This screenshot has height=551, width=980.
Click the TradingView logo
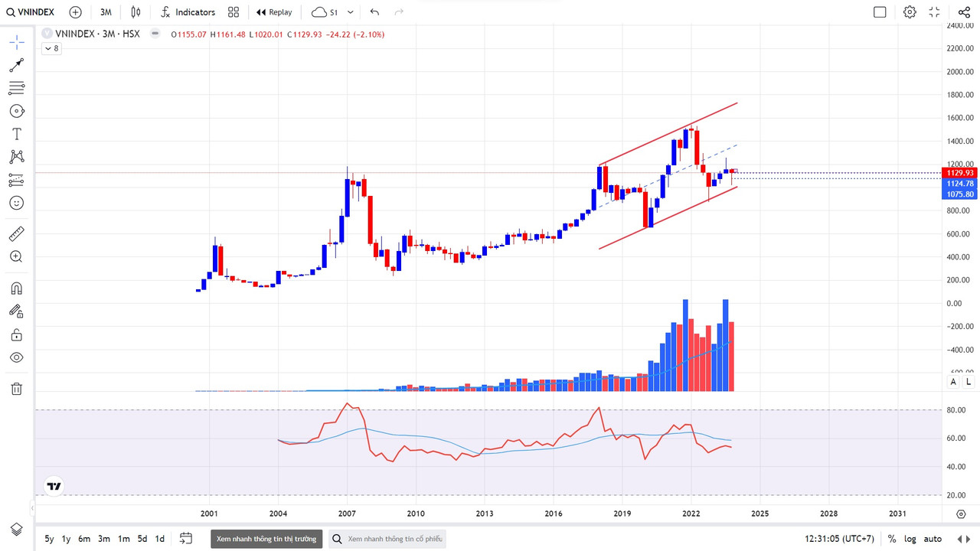(54, 486)
